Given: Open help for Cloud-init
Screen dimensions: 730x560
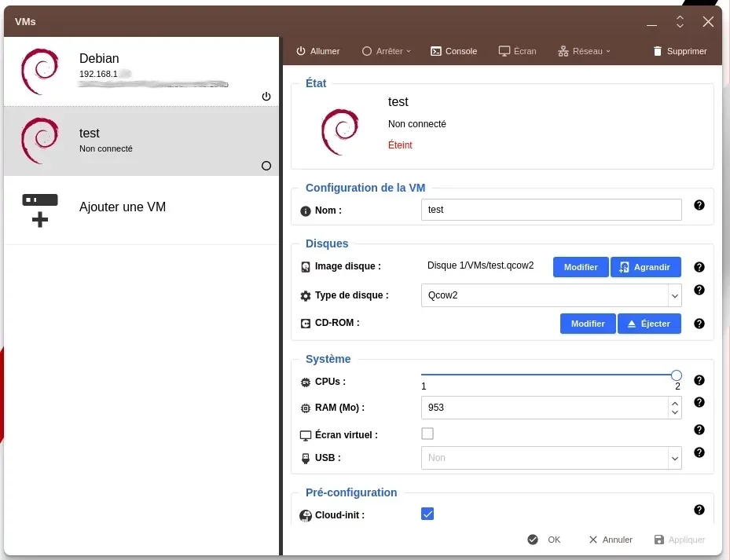Looking at the screenshot, I should (699, 510).
